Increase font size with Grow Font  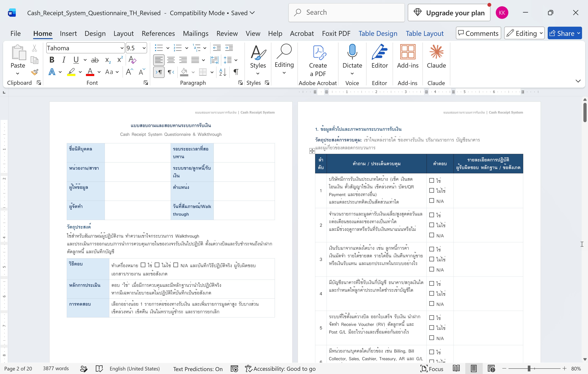(129, 72)
